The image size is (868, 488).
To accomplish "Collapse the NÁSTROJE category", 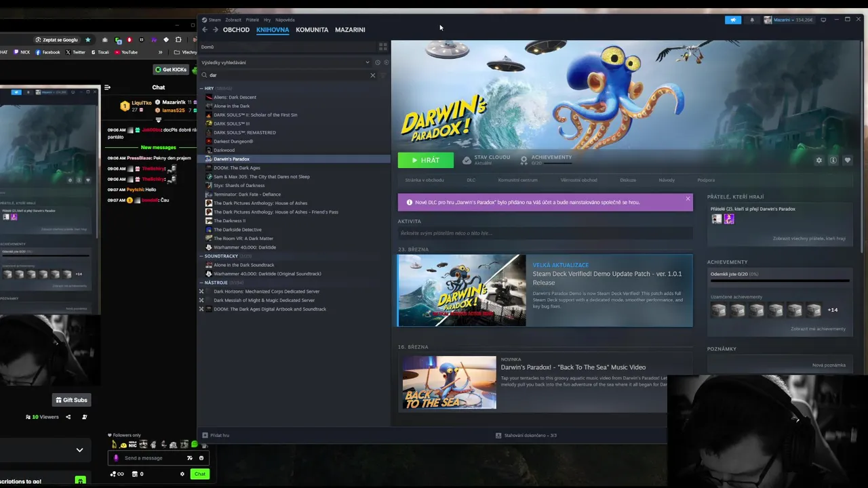I will pyautogui.click(x=202, y=283).
